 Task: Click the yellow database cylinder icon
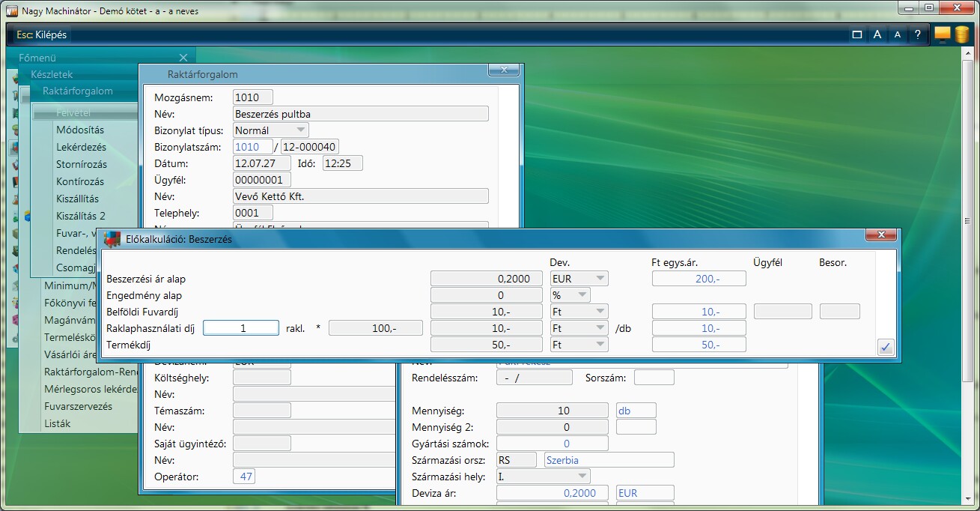pos(962,35)
